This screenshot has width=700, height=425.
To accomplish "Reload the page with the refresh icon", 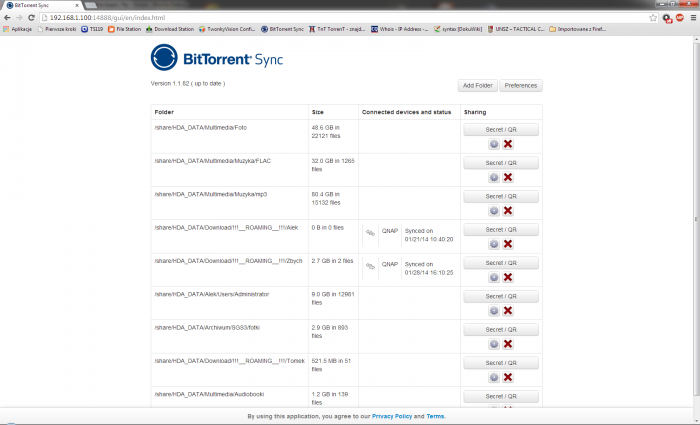I will pyautogui.click(x=31, y=18).
